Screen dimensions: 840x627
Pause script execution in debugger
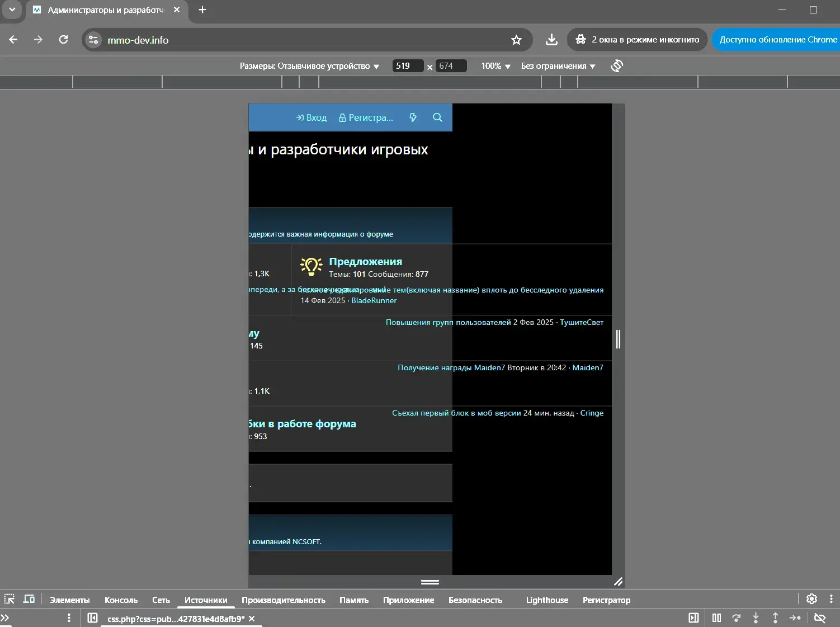[x=716, y=618]
